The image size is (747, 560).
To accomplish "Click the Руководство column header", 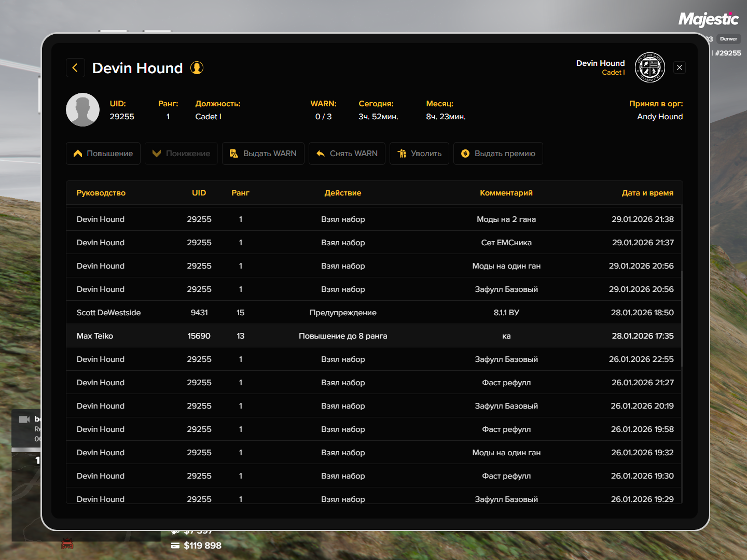I will point(101,193).
